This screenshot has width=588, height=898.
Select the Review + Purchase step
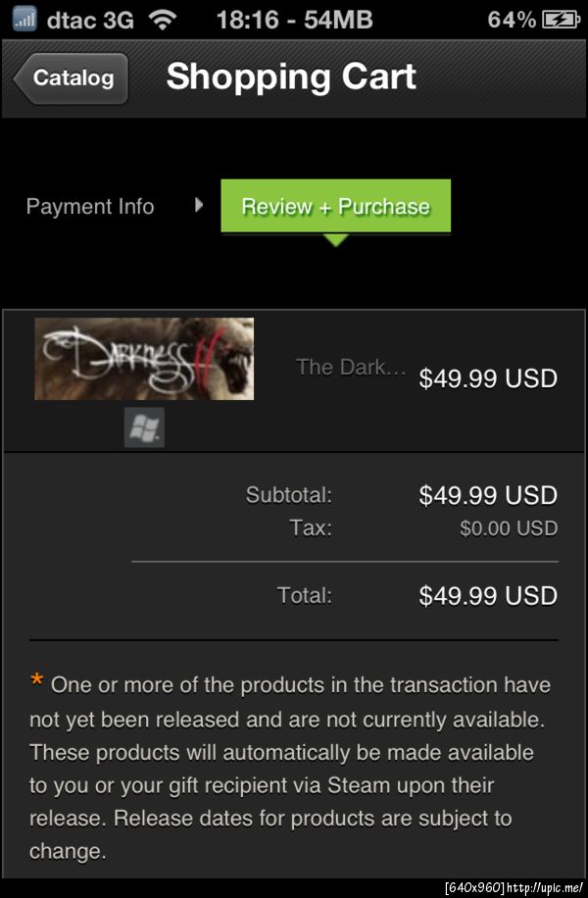[x=335, y=207]
